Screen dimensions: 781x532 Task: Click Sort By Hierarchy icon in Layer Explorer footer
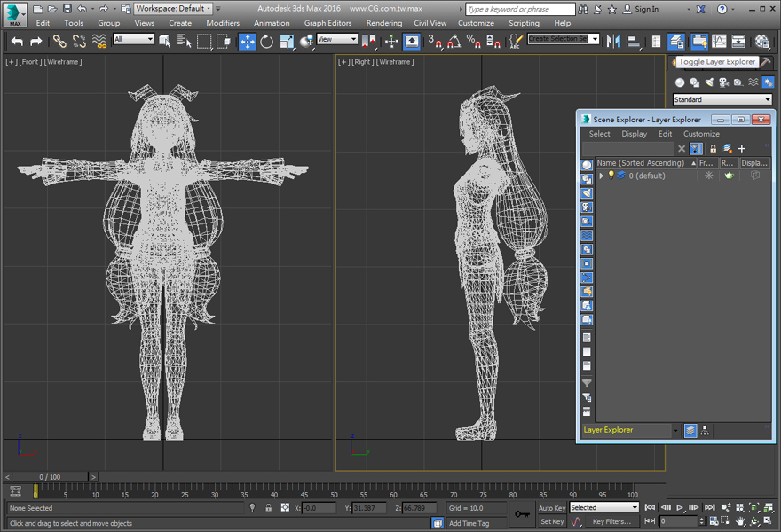705,431
